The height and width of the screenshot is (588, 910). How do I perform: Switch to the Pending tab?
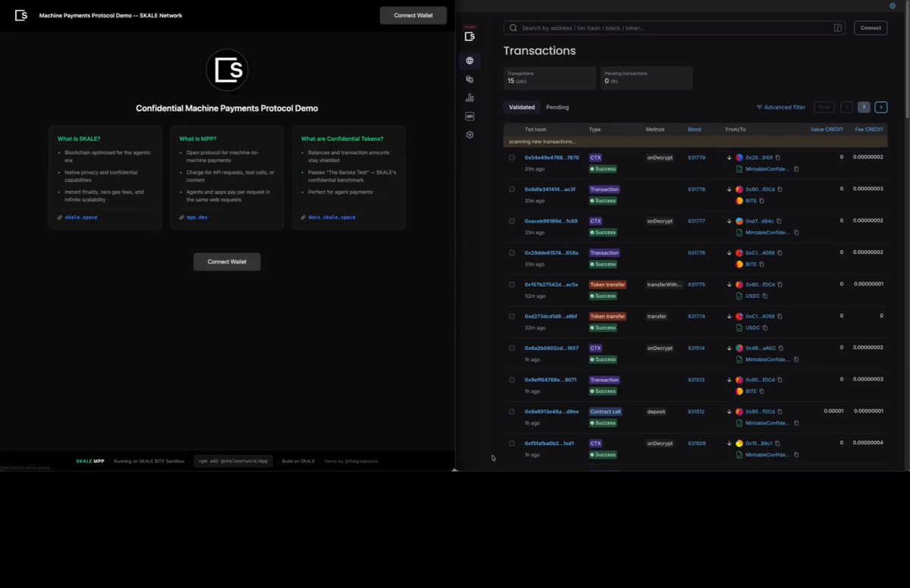[x=557, y=107]
